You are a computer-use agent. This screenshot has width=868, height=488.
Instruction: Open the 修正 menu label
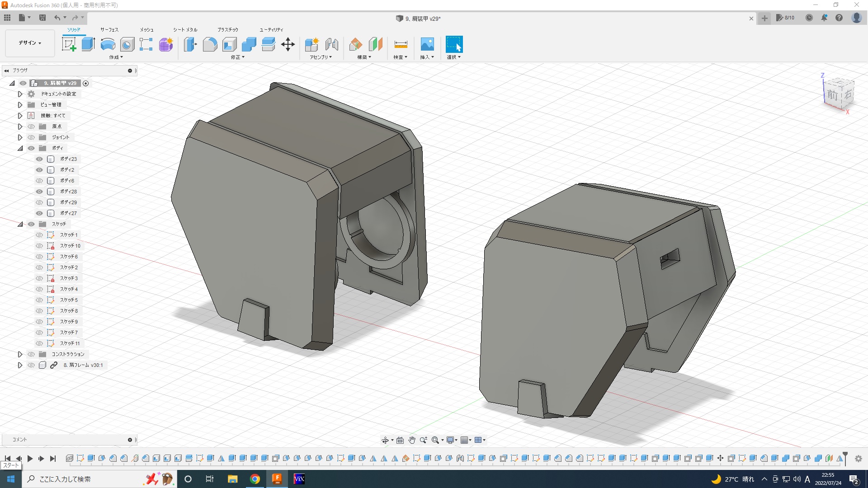(x=237, y=57)
